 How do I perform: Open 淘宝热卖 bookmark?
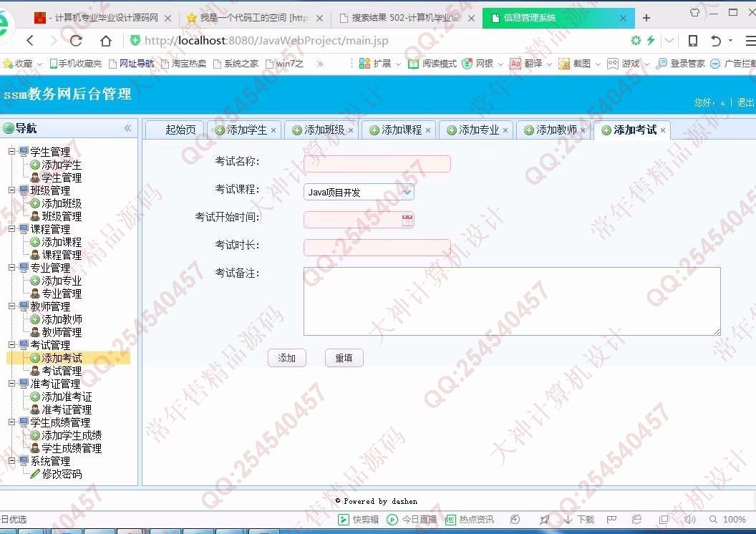(x=184, y=64)
